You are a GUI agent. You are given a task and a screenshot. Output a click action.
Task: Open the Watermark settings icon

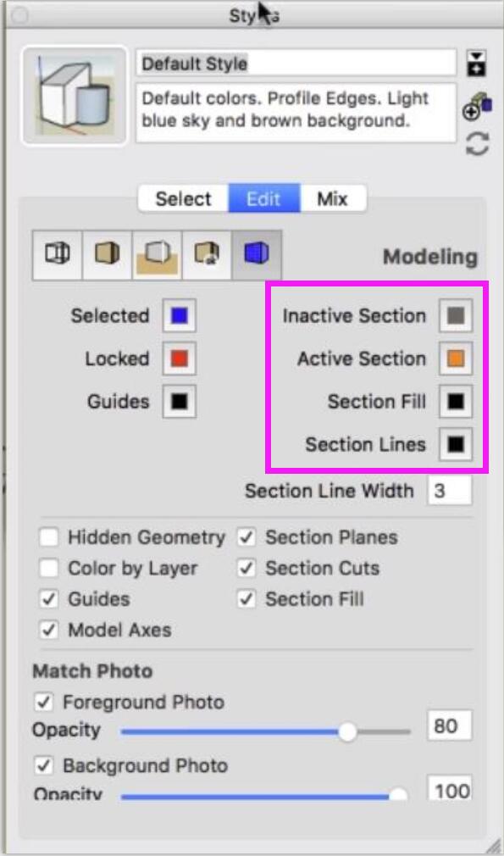tap(207, 255)
